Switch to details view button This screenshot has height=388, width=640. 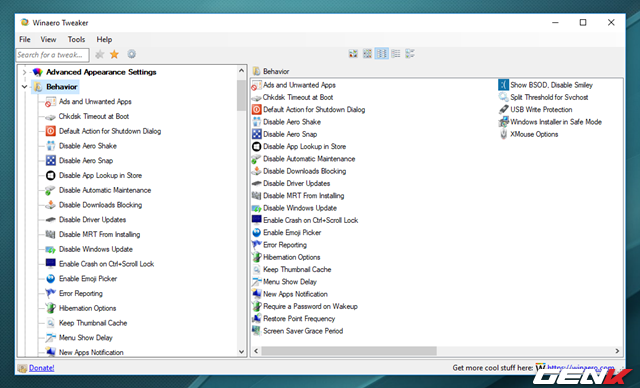point(396,53)
